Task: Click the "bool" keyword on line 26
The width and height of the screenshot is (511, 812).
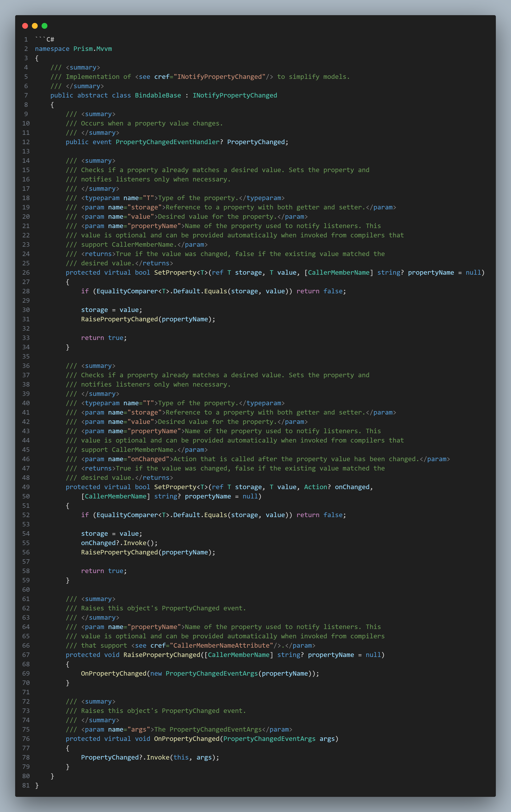Action: 142,273
